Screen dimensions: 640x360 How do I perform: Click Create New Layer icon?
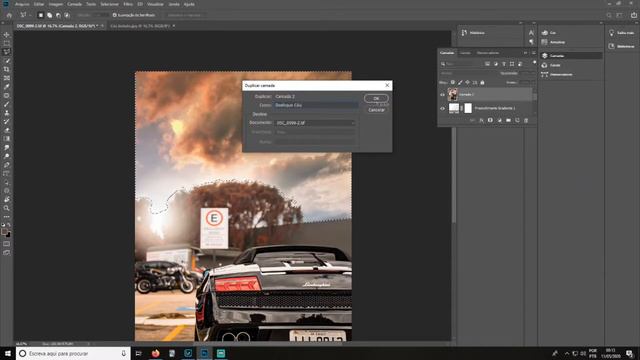click(517, 120)
